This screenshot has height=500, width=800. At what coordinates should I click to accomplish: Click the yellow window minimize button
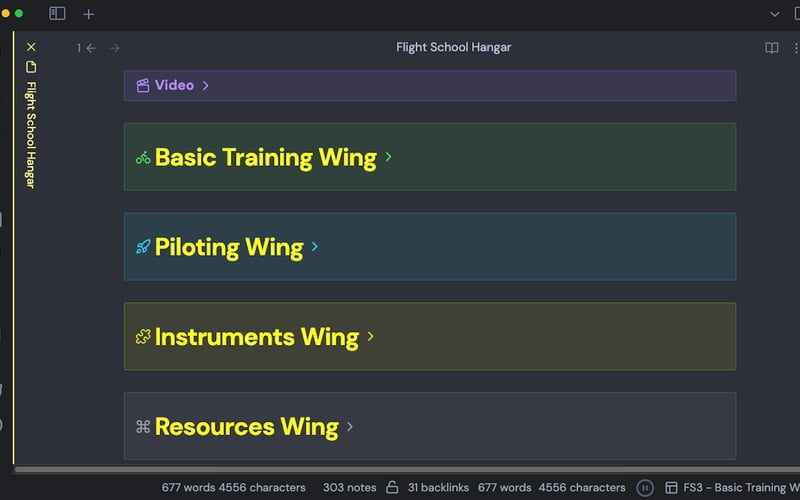(5, 14)
